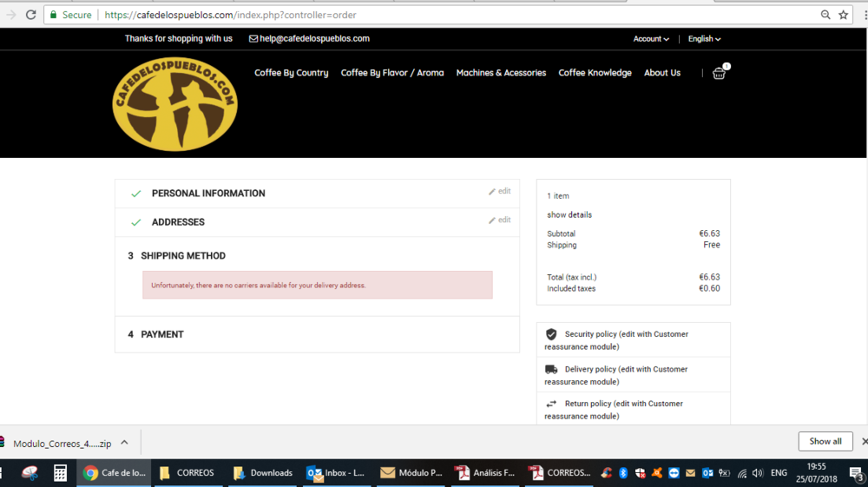The image size is (868, 487).
Task: Open the notification action center icon
Action: click(857, 473)
